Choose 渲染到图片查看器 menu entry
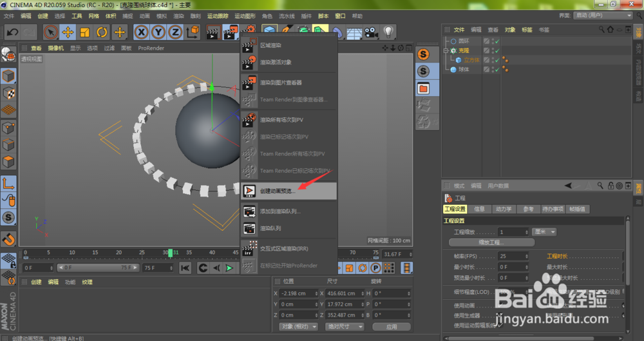 (289, 83)
